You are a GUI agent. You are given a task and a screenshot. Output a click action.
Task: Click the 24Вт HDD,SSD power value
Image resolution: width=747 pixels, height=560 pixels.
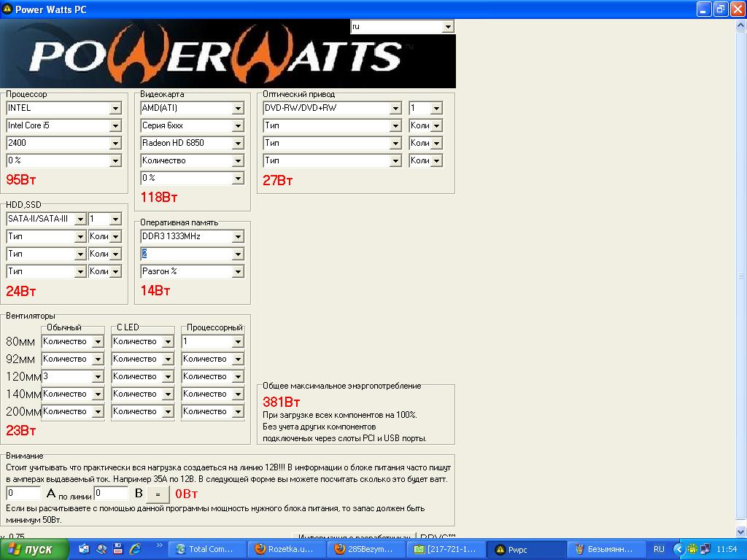pos(21,291)
